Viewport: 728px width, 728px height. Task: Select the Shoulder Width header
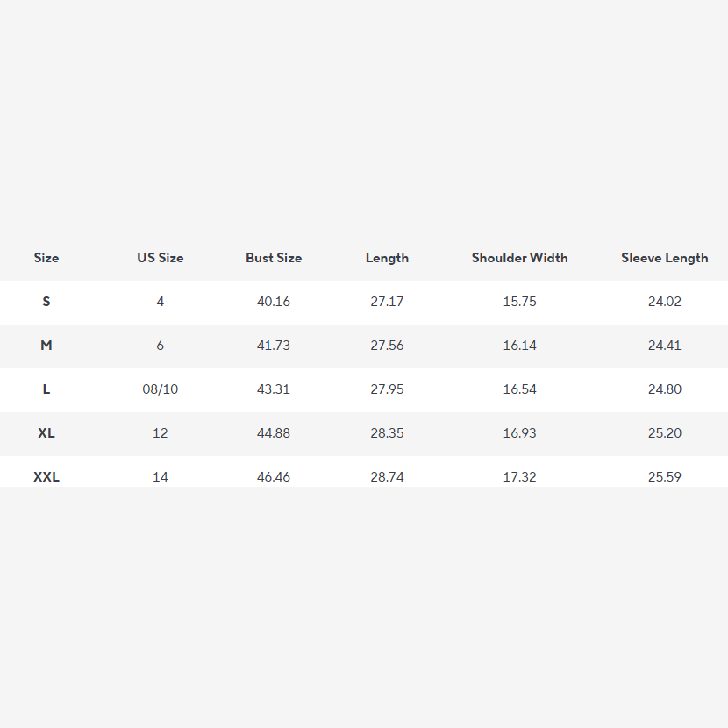pyautogui.click(x=519, y=258)
